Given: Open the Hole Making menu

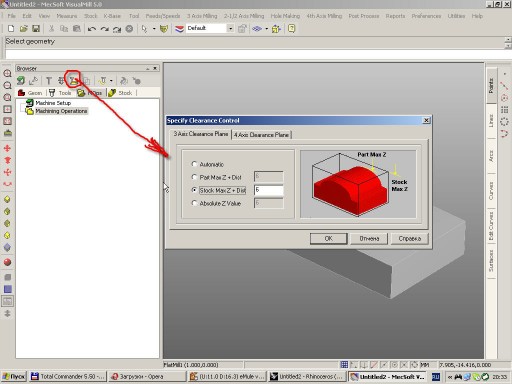Looking at the screenshot, I should (285, 16).
